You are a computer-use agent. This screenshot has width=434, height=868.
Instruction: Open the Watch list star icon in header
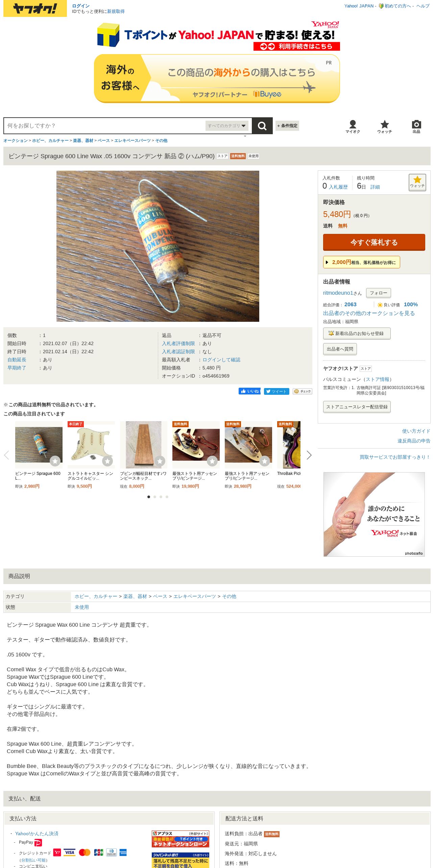pos(385,127)
